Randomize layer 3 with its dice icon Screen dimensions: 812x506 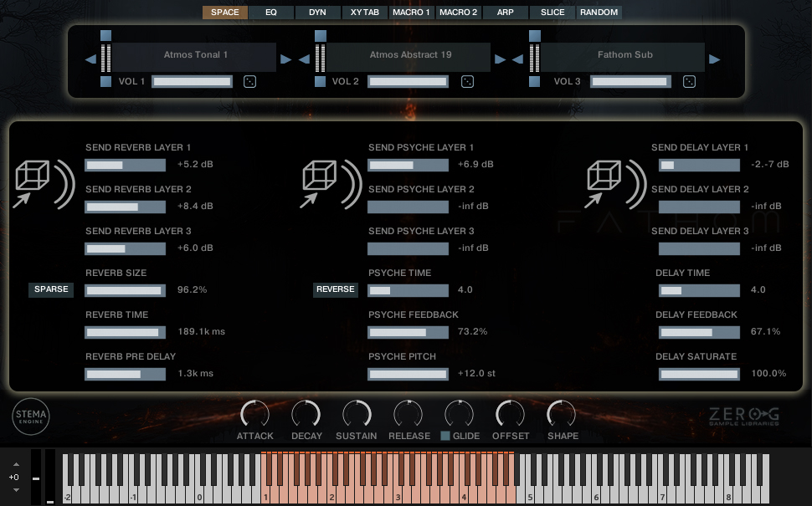[x=689, y=81]
